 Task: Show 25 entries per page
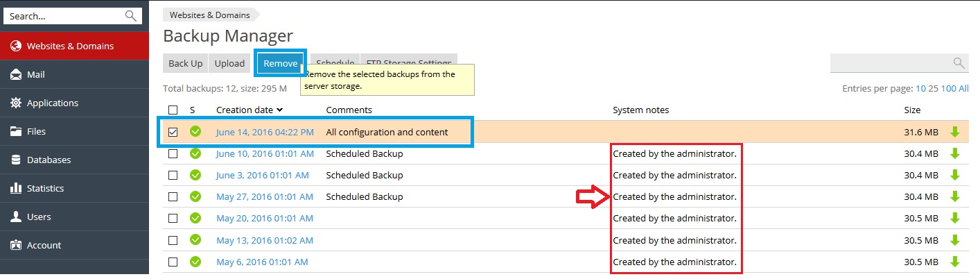pos(933,89)
